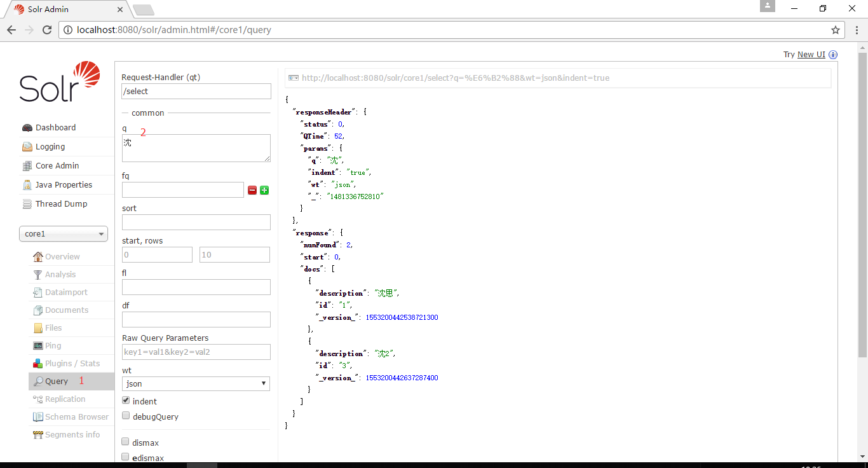
Task: Click the Java Properties icon
Action: click(27, 185)
